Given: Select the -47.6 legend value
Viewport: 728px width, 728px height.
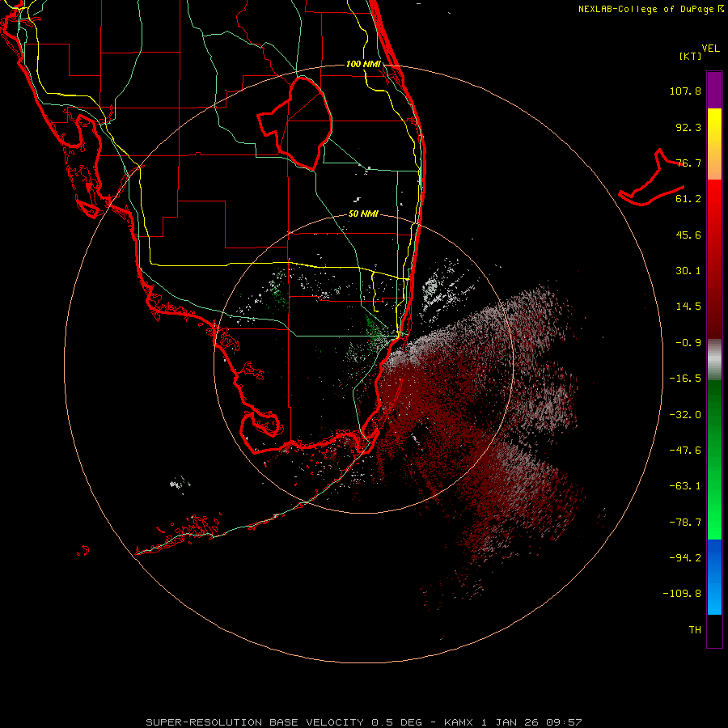Looking at the screenshot, I should coord(685,451).
